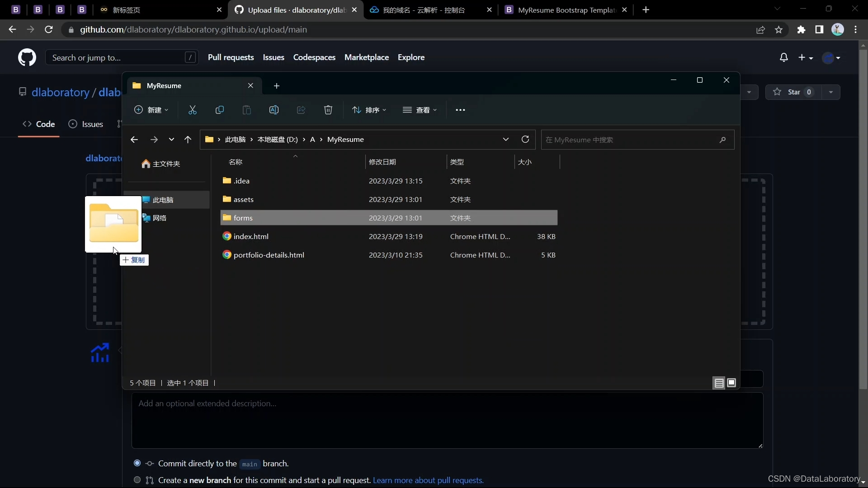Switch to large thumbnails view in status bar

click(x=731, y=383)
